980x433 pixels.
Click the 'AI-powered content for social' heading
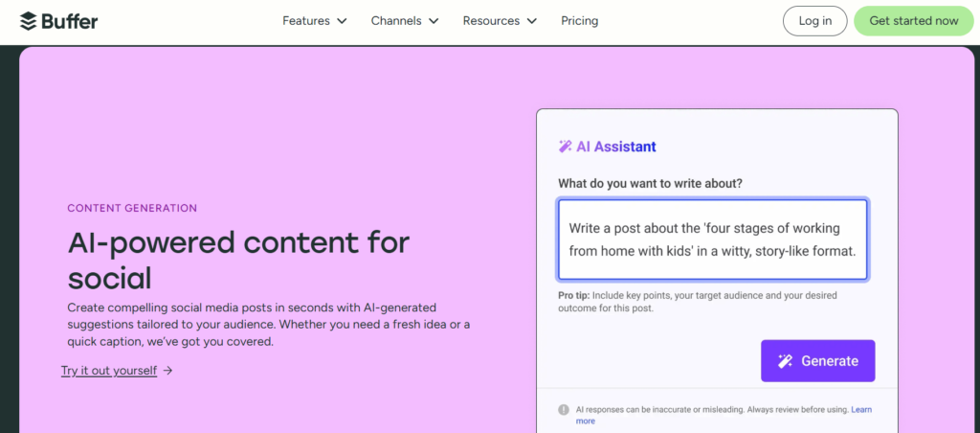[239, 261]
